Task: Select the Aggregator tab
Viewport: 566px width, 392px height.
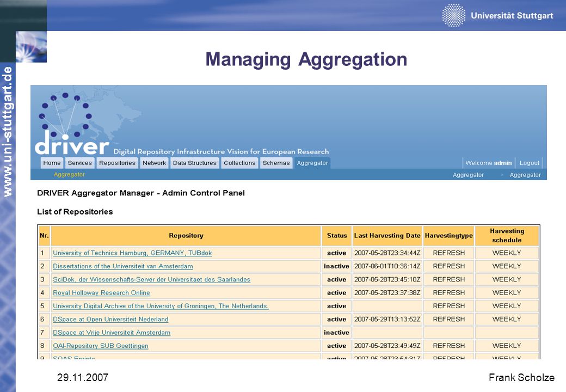Action: (312, 163)
